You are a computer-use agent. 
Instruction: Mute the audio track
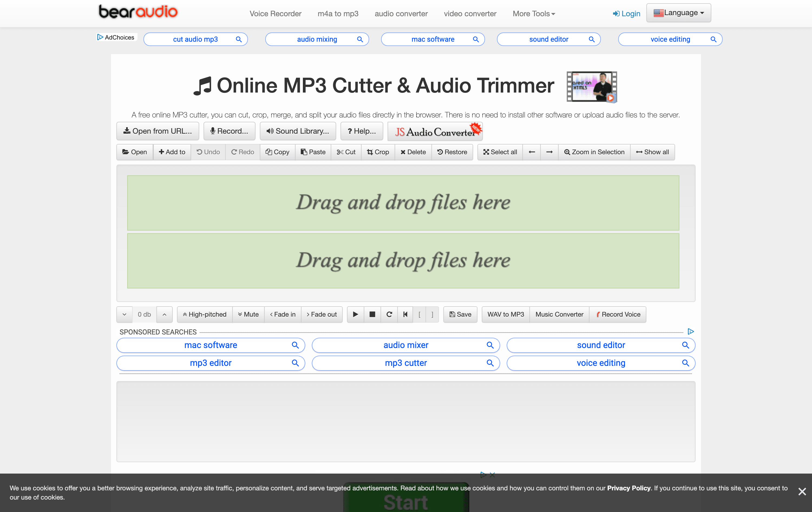(248, 314)
